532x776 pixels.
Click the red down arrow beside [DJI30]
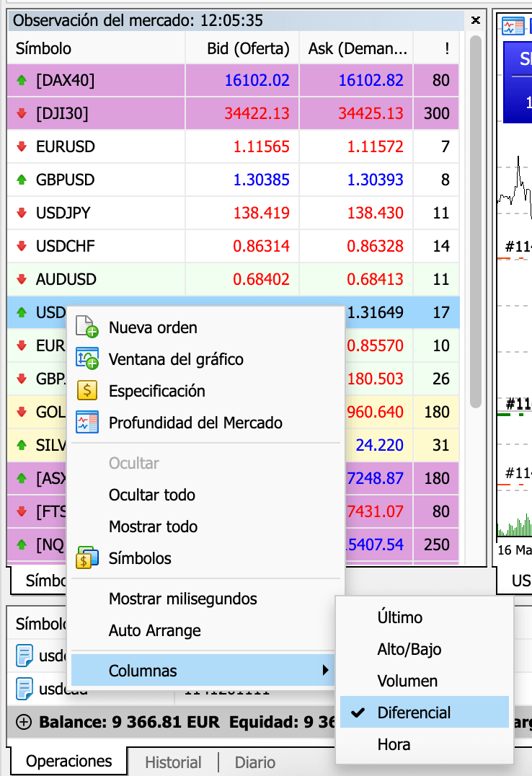tap(22, 113)
